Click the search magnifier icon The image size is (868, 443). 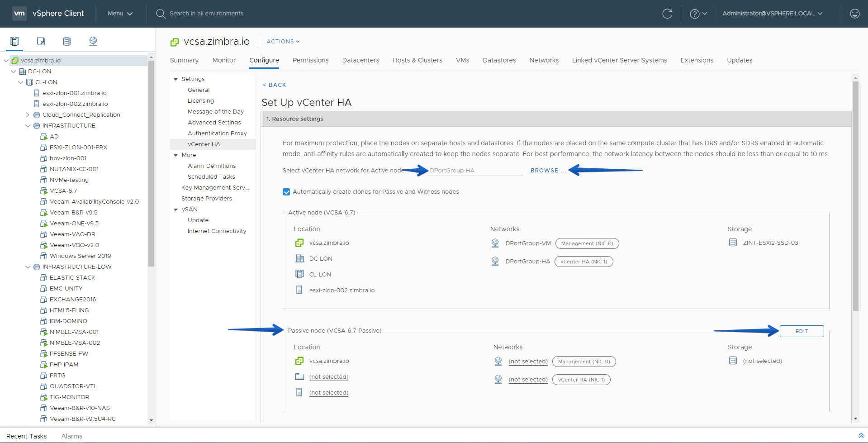click(160, 14)
